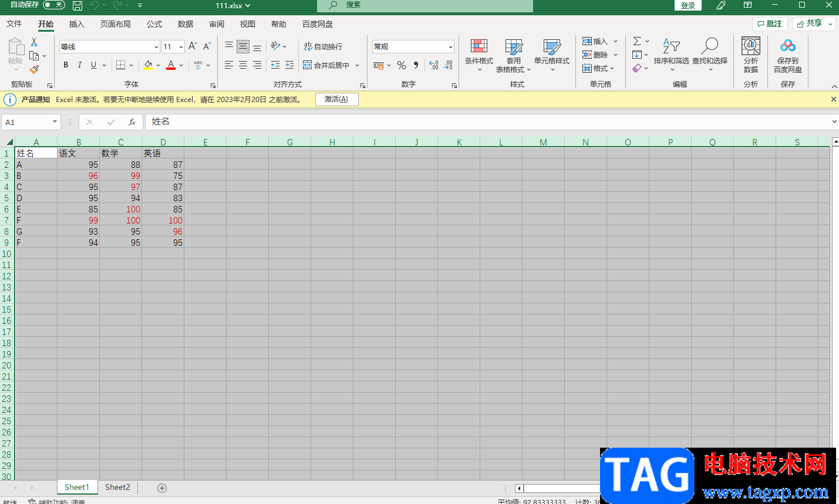Expand the Name Box dropdown arrow
Screen dimensions: 839x504
55,122
